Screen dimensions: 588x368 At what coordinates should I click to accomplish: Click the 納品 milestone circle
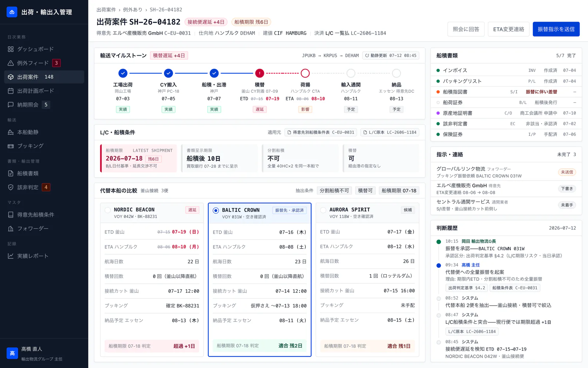396,73
